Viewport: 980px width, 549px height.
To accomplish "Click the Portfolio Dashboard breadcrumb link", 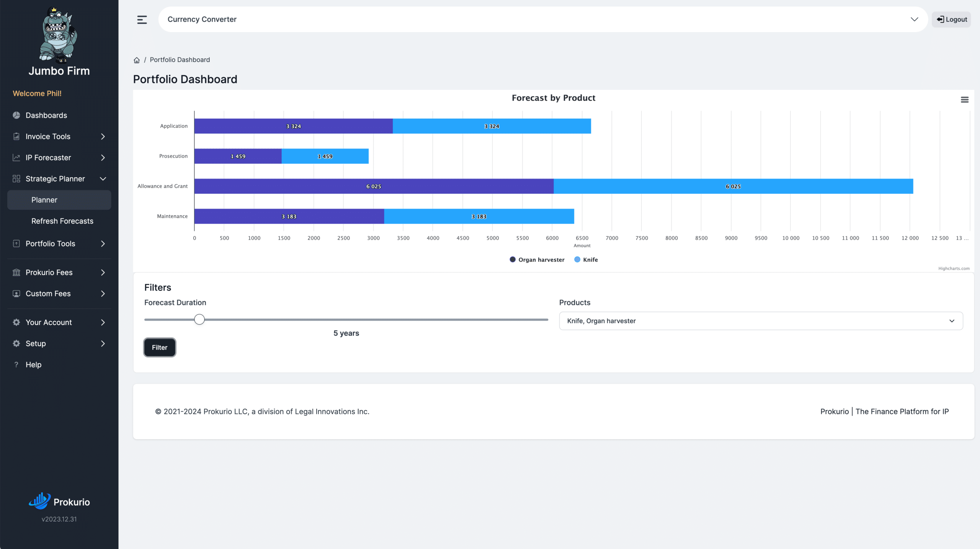I will 180,60.
